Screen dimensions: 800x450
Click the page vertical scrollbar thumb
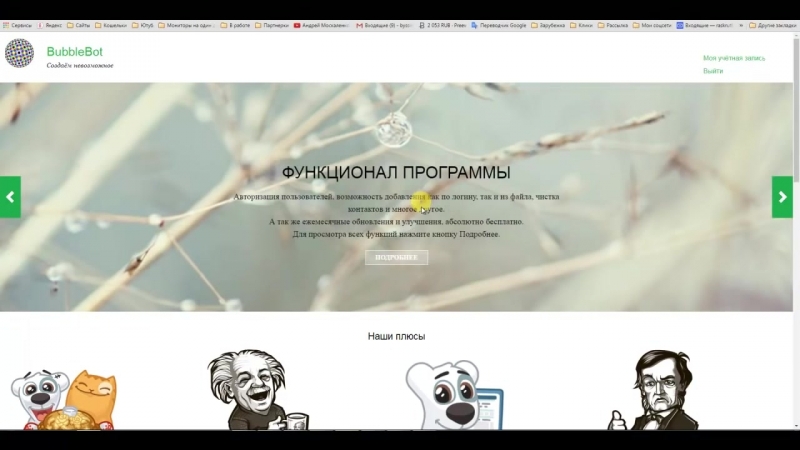(796, 110)
